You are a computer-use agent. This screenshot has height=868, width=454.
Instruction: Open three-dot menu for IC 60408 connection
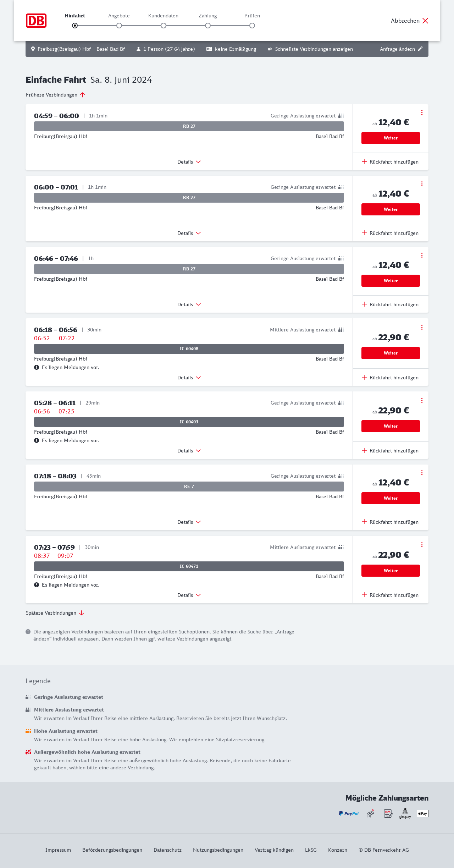pyautogui.click(x=422, y=327)
